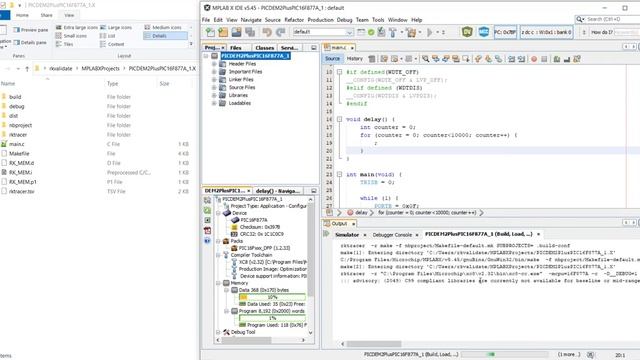Click the New Project toolbar icon
Image resolution: width=640 pixels, height=360 pixels.
pos(223,32)
